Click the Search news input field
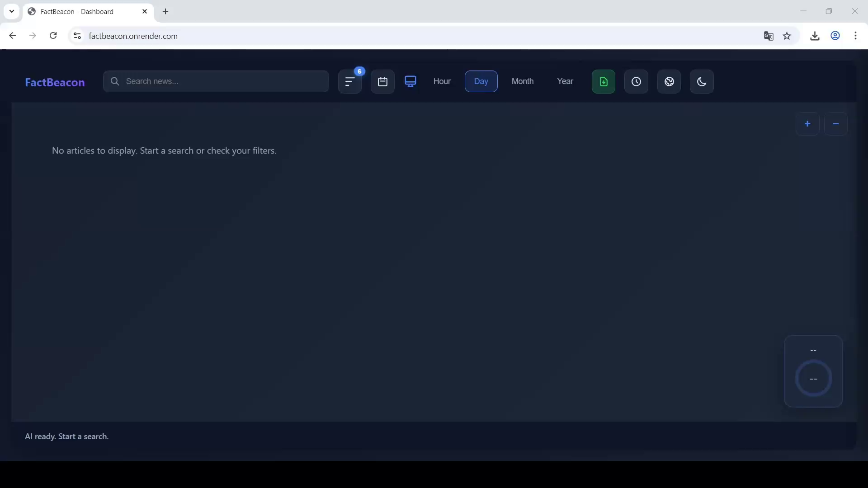This screenshot has width=868, height=488. coord(222,81)
